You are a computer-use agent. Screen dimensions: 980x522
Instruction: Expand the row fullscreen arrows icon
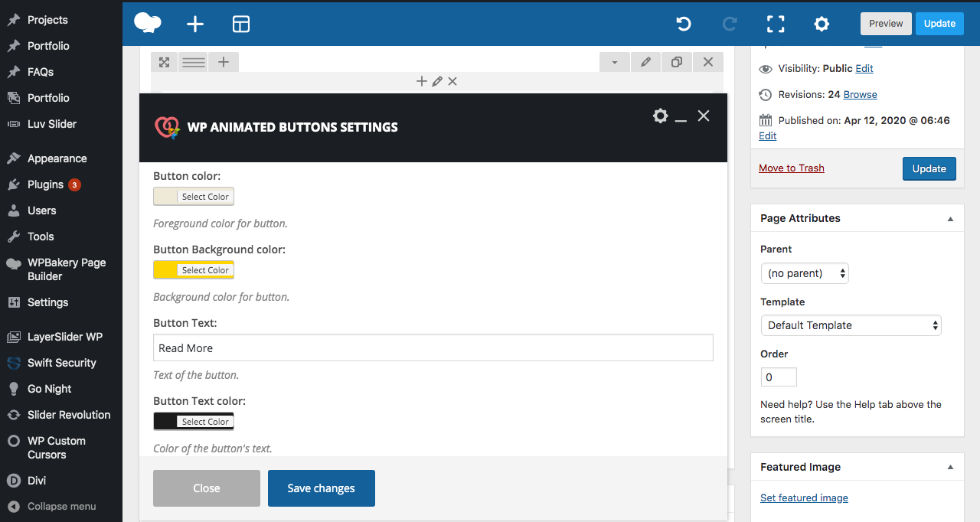pos(164,62)
